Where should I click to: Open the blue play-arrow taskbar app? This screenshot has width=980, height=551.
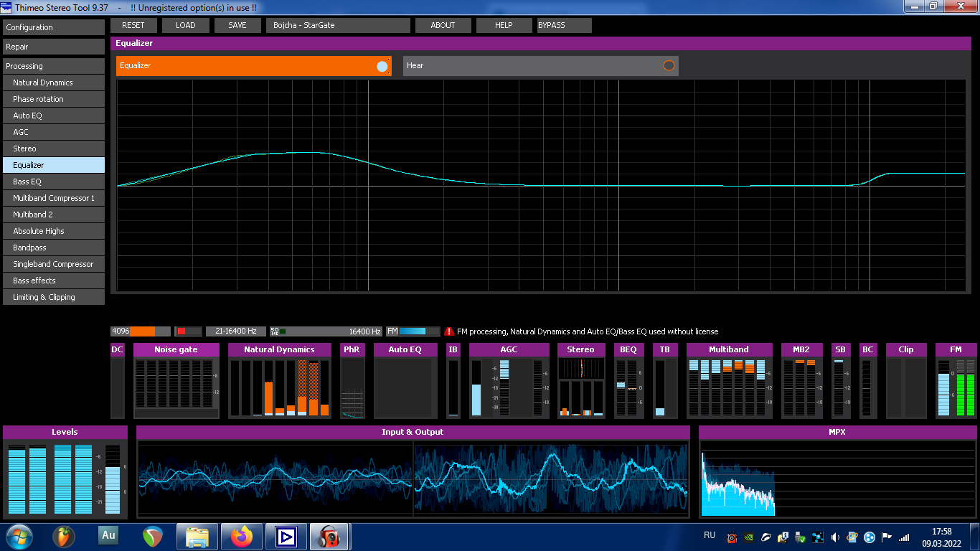click(286, 537)
